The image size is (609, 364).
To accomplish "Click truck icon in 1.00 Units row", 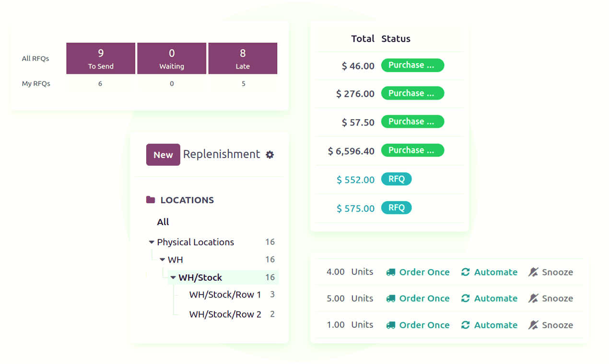I will (x=391, y=325).
